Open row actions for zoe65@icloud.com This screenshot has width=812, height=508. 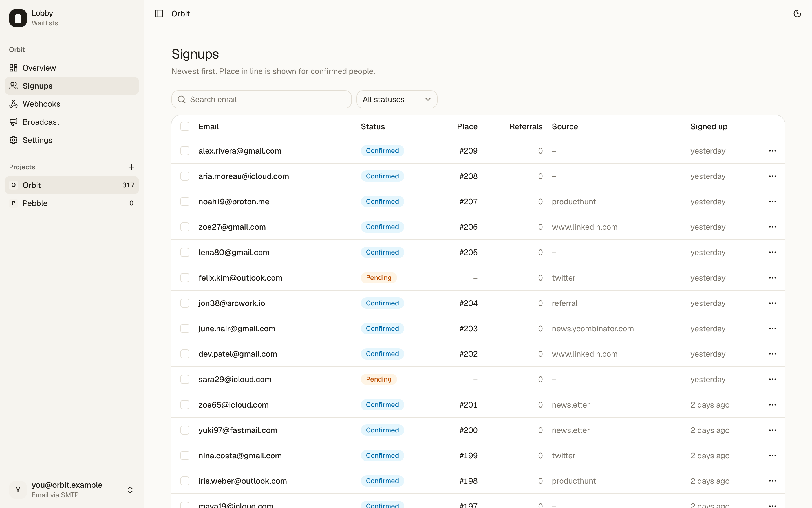773,405
